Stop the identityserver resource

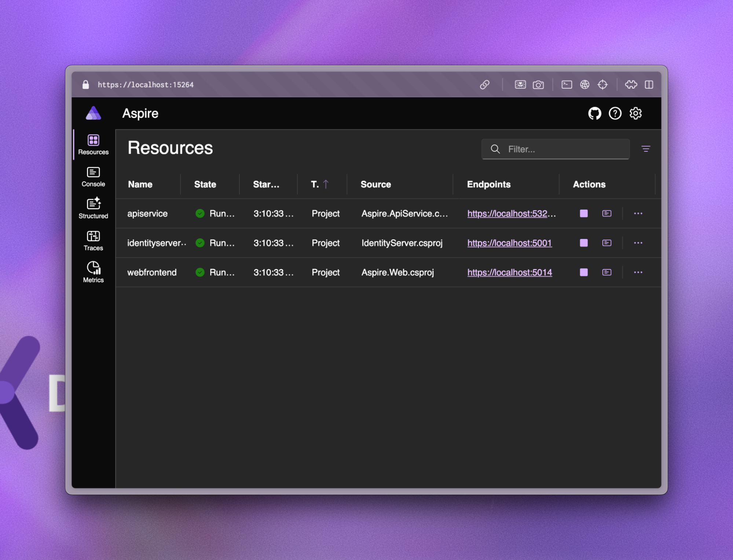pyautogui.click(x=583, y=243)
